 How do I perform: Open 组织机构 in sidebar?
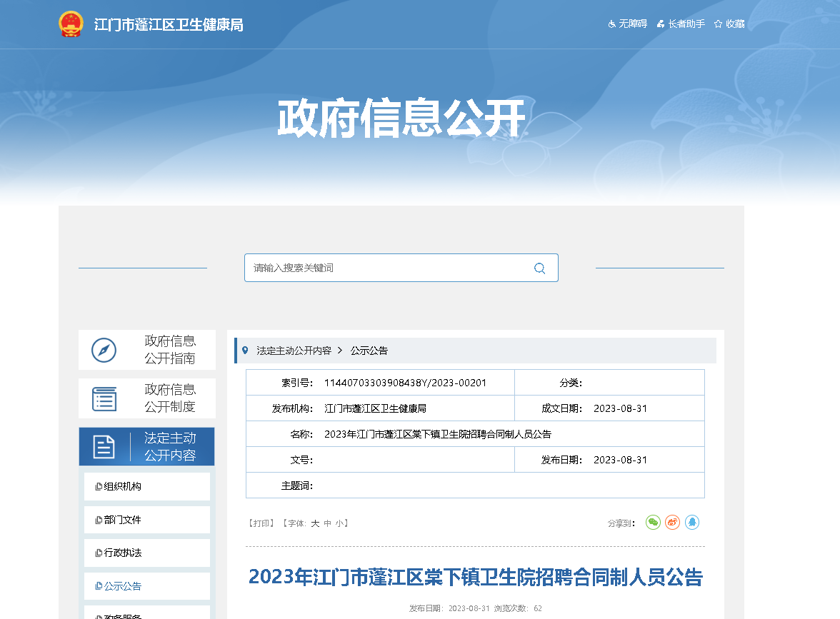(122, 486)
